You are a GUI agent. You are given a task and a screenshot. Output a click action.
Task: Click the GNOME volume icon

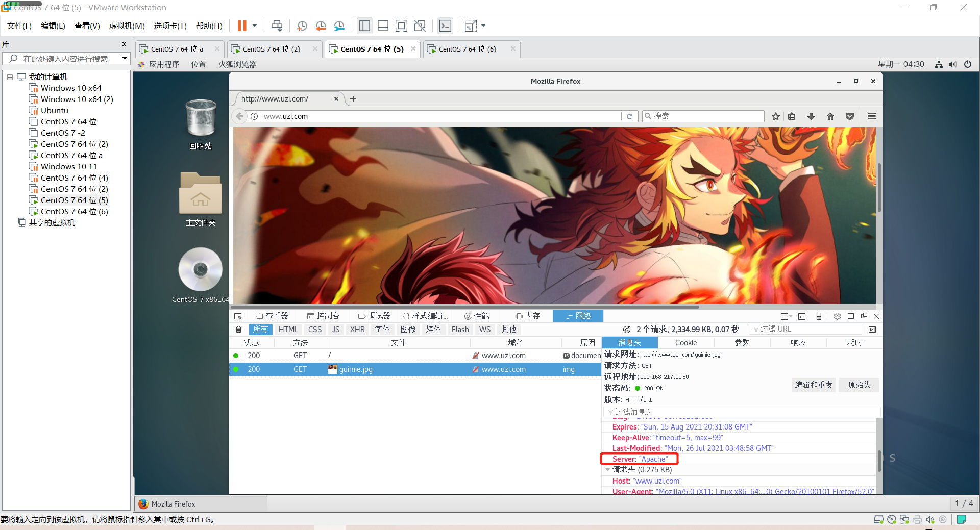point(953,64)
